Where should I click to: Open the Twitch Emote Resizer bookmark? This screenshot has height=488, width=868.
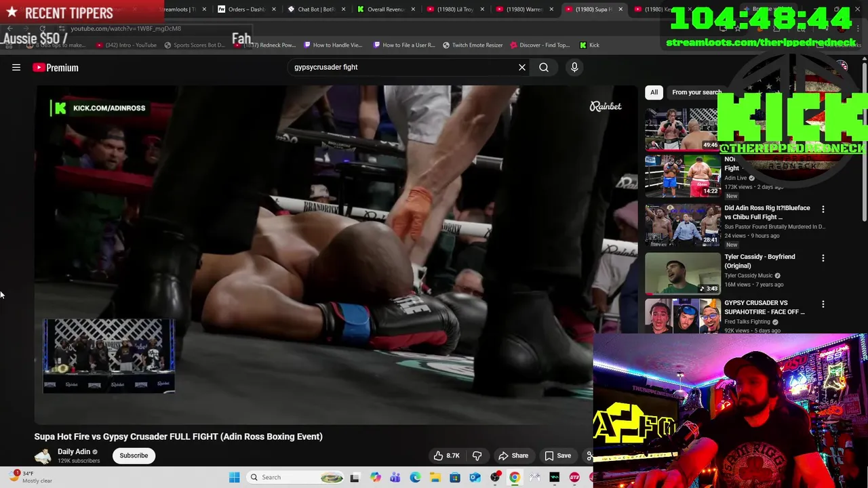473,45
